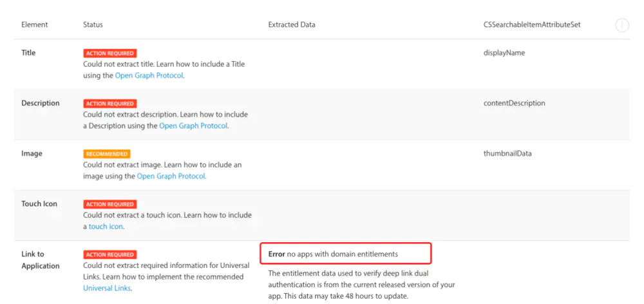The image size is (644, 304).
Task: Click the thumbnailData attribute value
Action: point(507,154)
